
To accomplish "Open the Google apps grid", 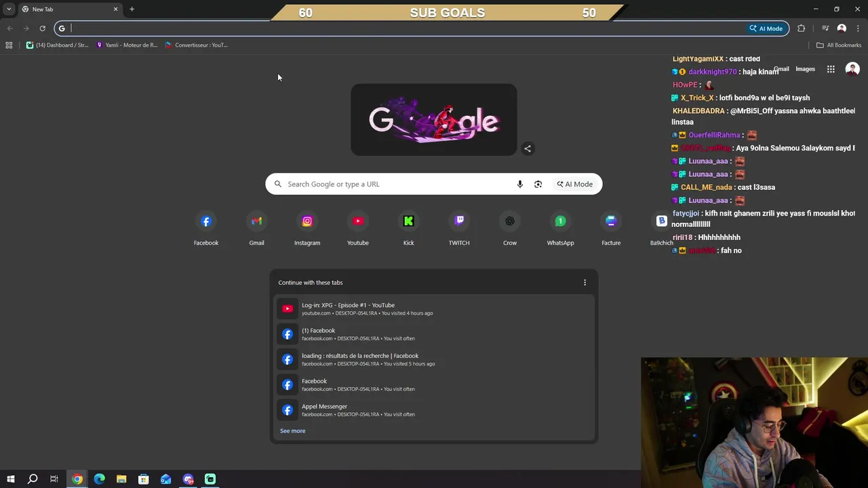I will (x=831, y=69).
